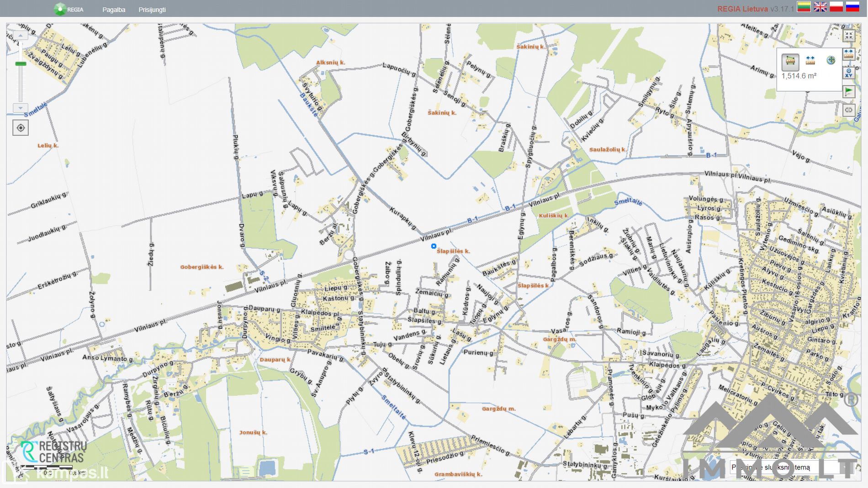Click the share link chain icon
The width and height of the screenshot is (868, 488).
coord(848,110)
